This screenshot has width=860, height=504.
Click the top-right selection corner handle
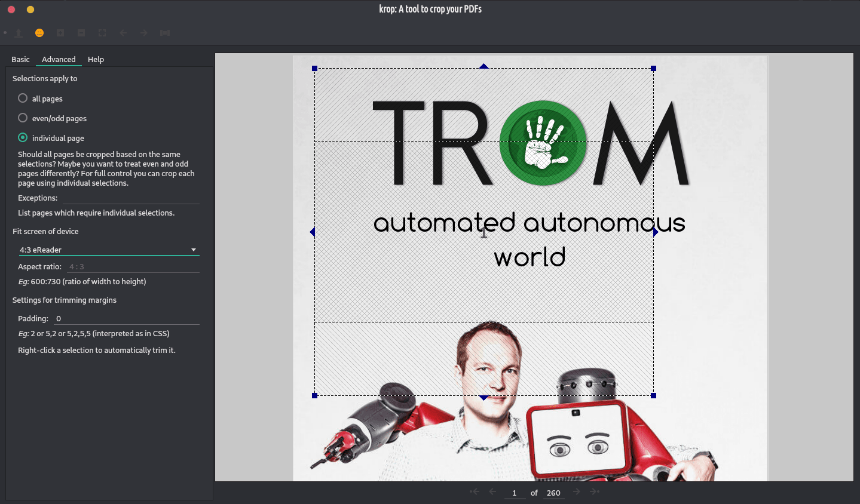(653, 69)
